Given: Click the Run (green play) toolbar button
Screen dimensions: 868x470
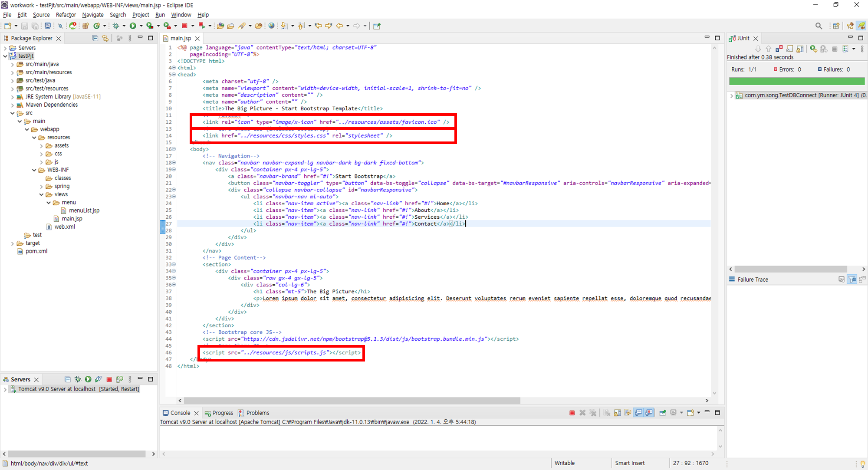Looking at the screenshot, I should pos(133,26).
